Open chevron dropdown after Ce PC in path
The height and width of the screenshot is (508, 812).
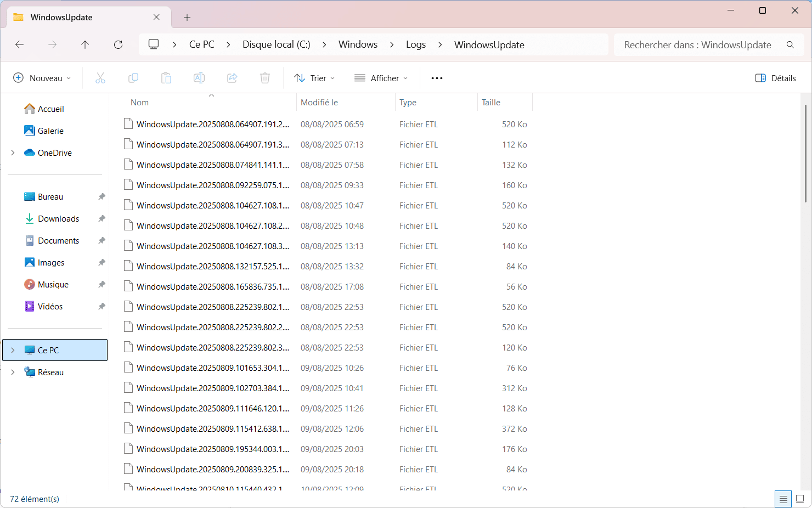pyautogui.click(x=229, y=44)
